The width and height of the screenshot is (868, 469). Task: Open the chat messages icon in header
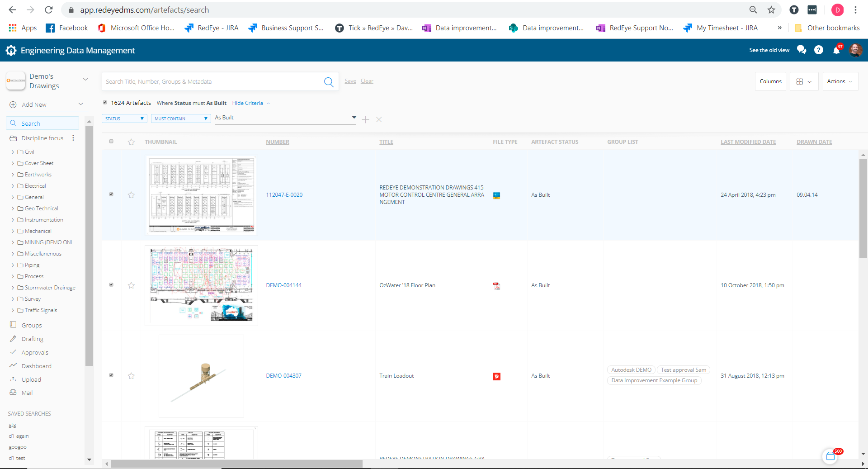[x=802, y=50]
